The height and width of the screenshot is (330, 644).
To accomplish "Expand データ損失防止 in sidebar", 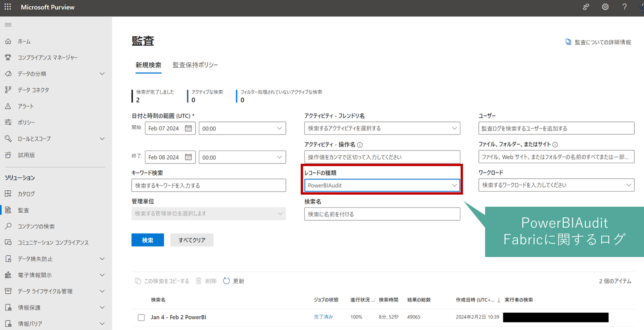I will coord(102,259).
